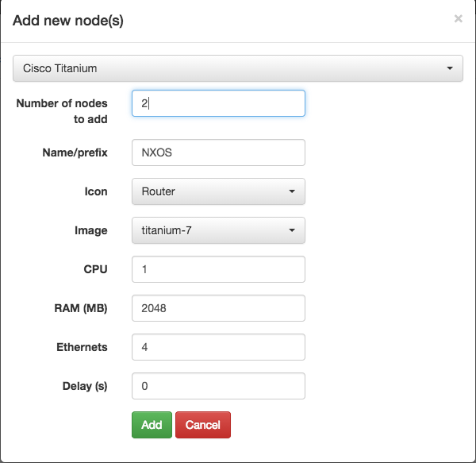Click the Image field label
476x463 pixels.
91,230
